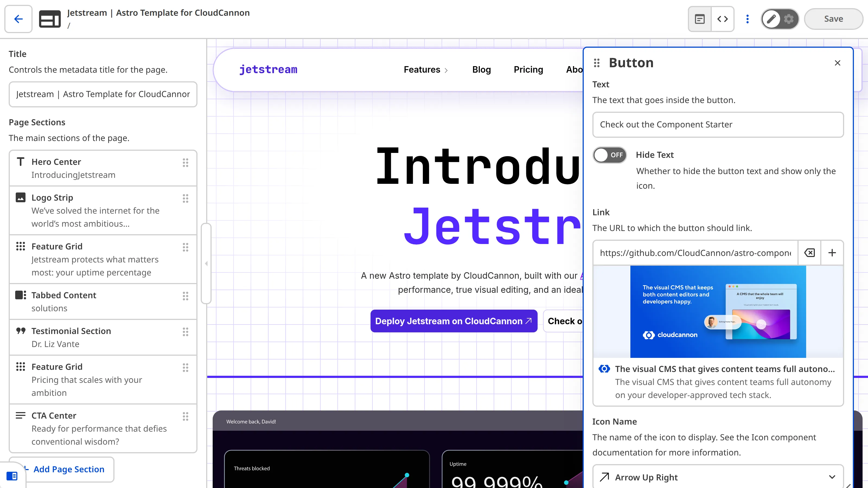Image resolution: width=868 pixels, height=488 pixels.
Task: Grab the CTA Center drag handle
Action: point(185,416)
